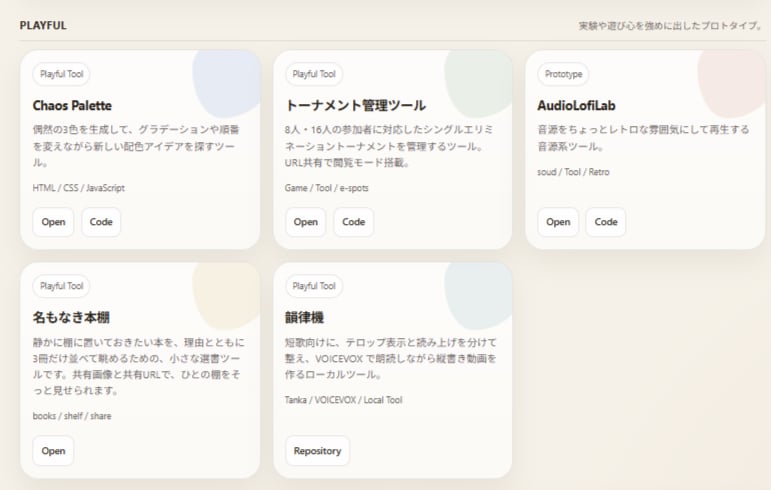
Task: Click the Prototype badge on AudioLofiLab
Action: point(563,74)
